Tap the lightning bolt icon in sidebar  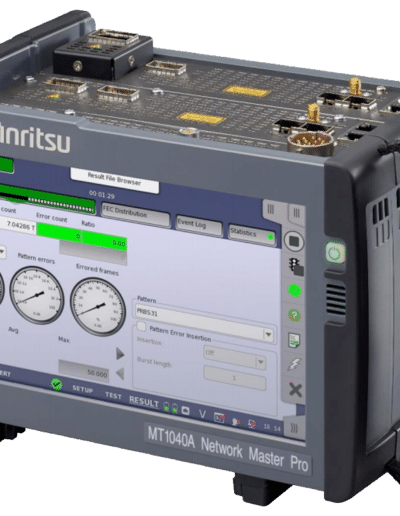[294, 365]
